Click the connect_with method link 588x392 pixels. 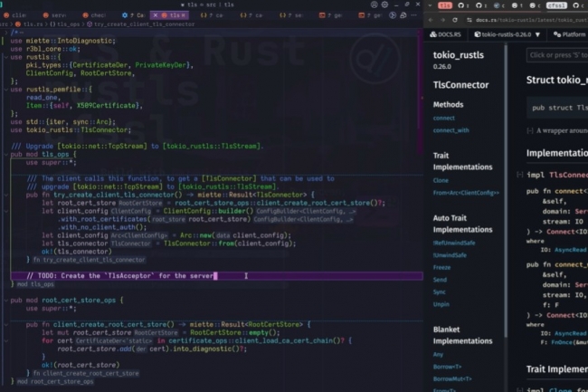pos(450,130)
